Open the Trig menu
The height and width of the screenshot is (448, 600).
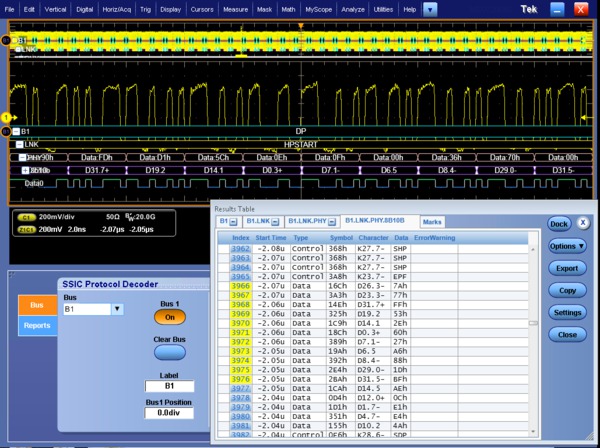click(x=145, y=10)
